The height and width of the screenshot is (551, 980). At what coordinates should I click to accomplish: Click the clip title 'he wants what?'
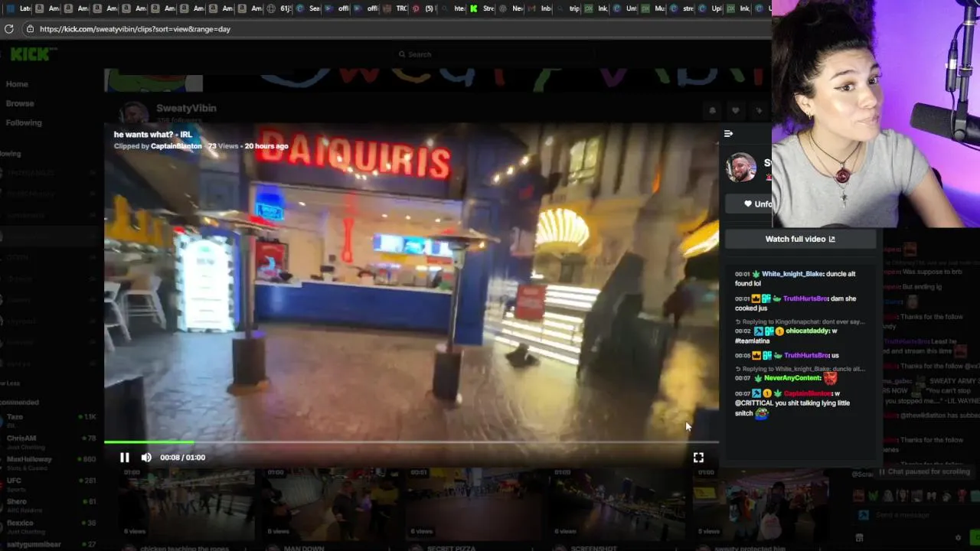(x=144, y=135)
